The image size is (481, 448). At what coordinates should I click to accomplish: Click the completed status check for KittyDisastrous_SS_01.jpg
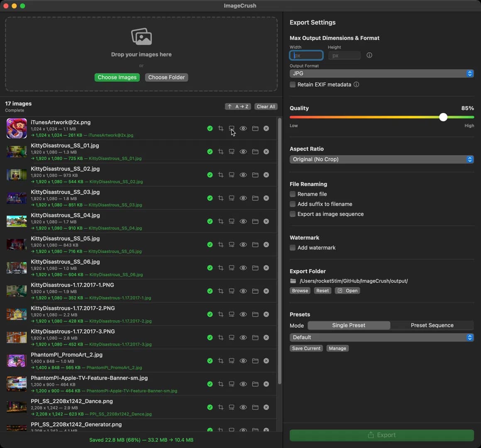click(210, 152)
